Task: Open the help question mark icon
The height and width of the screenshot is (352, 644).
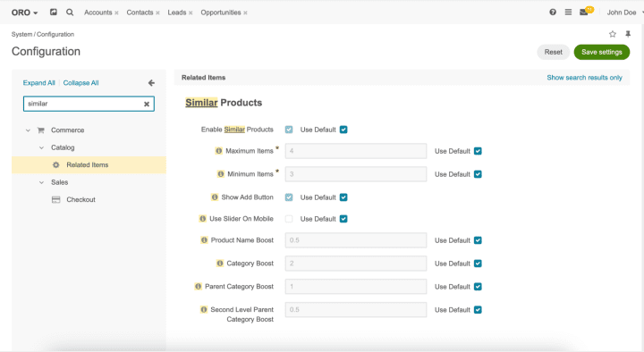Action: 553,13
